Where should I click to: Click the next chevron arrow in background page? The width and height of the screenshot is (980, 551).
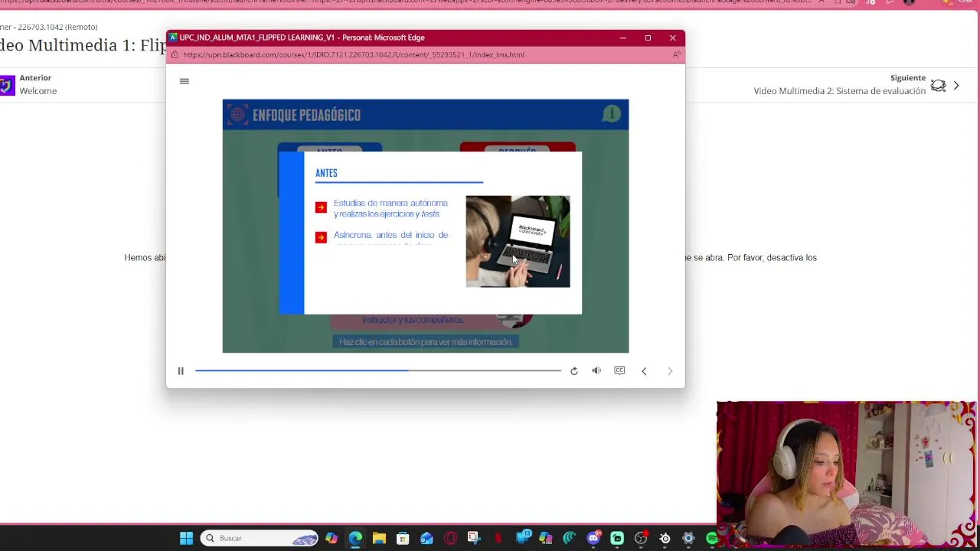pyautogui.click(x=956, y=86)
